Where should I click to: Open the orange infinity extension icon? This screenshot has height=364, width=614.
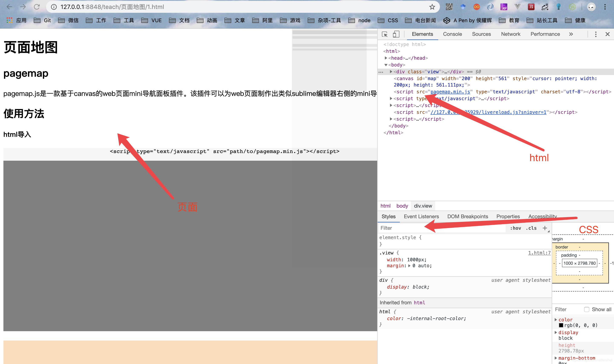pos(476,7)
